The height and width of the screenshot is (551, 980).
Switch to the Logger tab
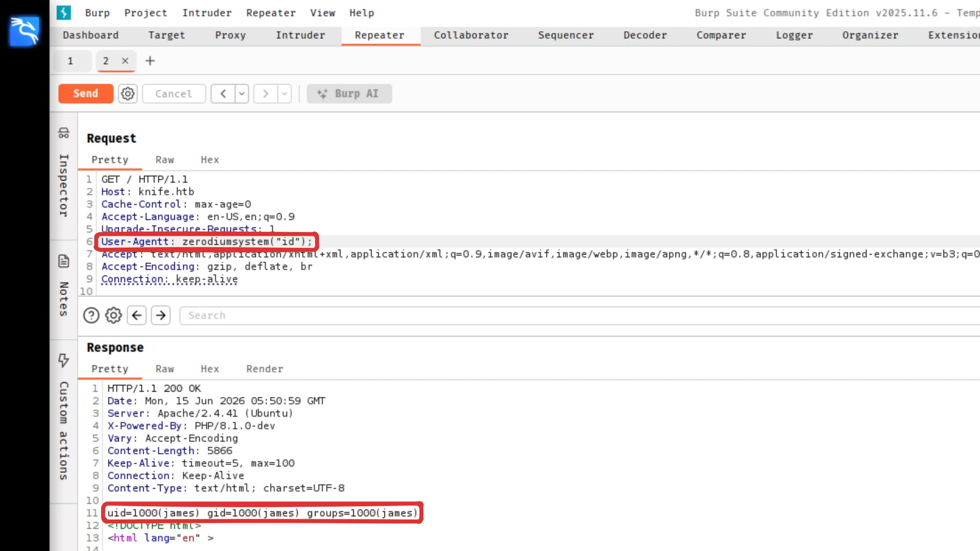click(794, 35)
